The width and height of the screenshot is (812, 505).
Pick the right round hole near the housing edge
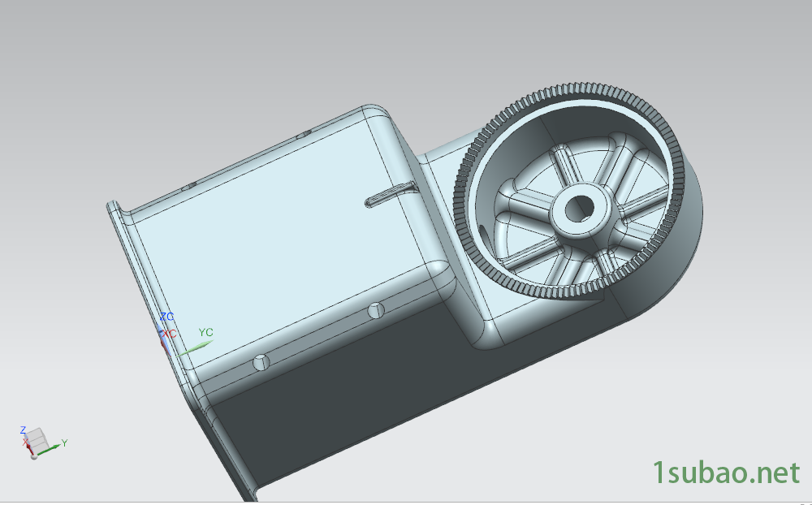tap(374, 310)
